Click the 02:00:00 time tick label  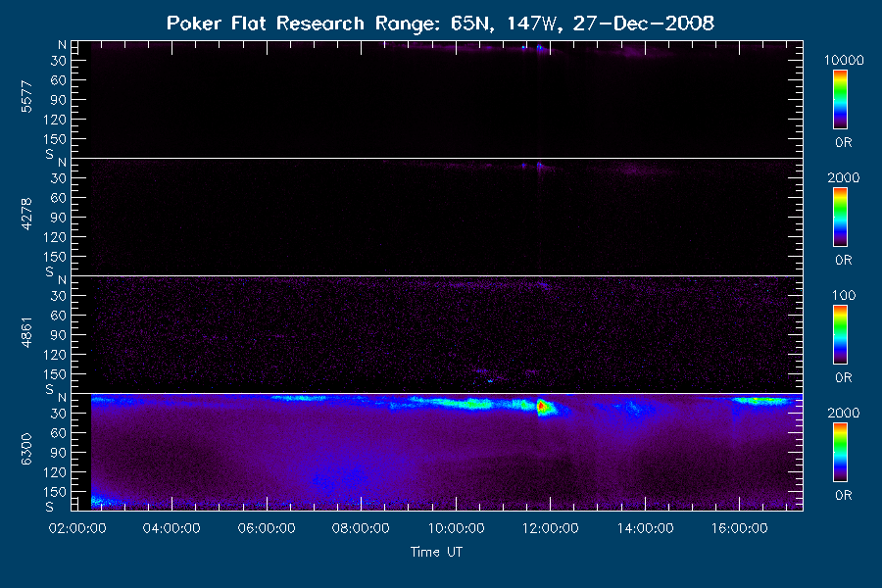point(77,528)
